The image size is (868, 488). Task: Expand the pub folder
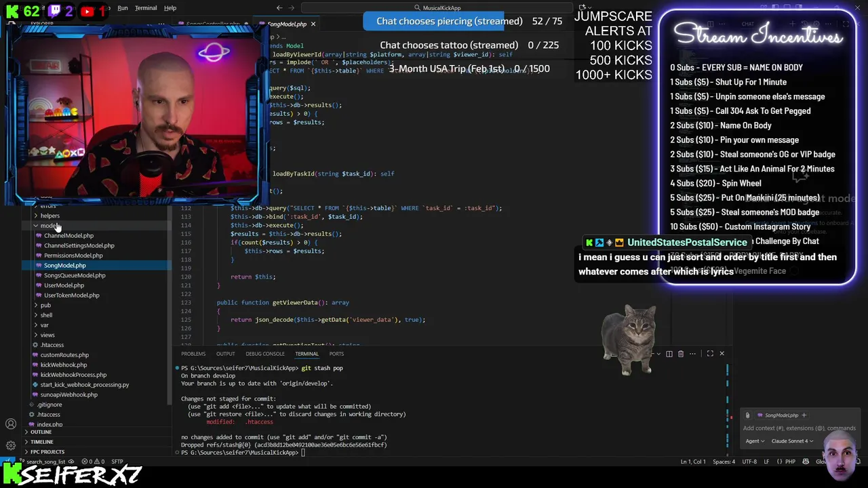(x=45, y=305)
